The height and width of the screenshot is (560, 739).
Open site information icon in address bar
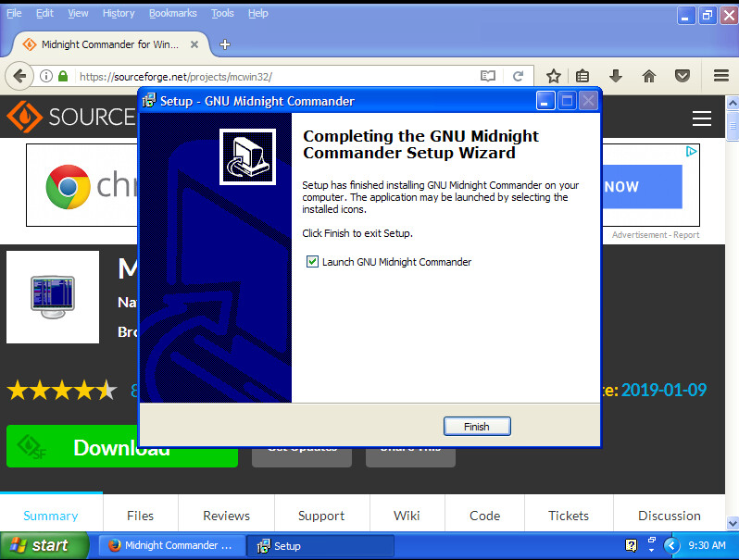[x=45, y=76]
